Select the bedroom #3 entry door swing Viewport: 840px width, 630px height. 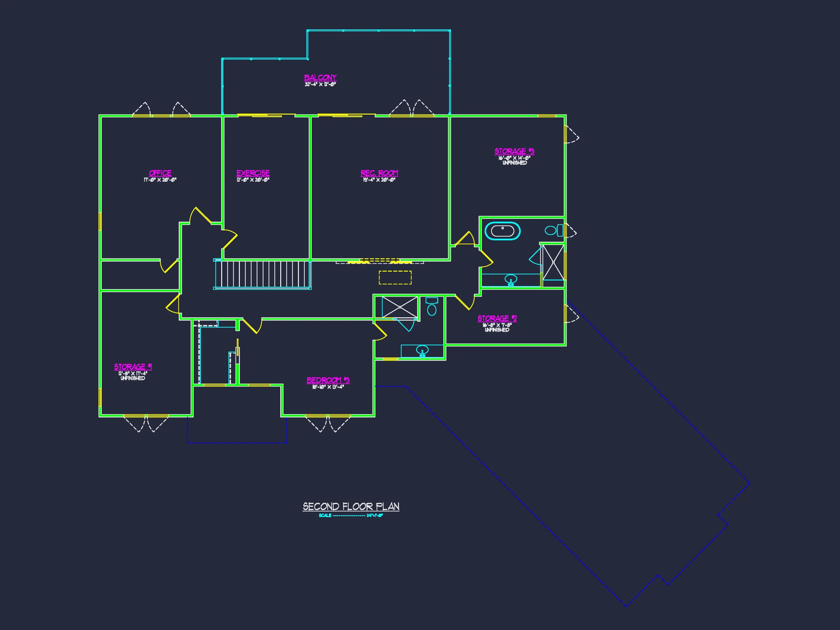pos(252,326)
